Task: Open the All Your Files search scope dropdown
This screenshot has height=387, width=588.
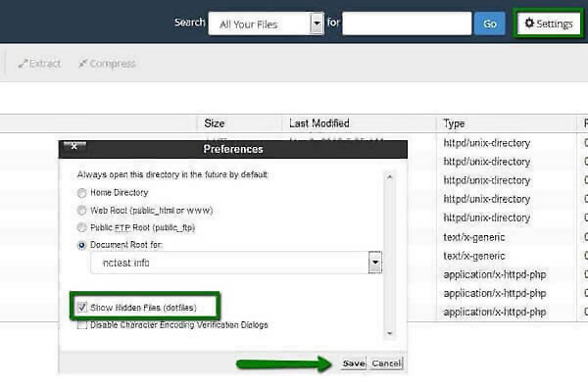Action: click(317, 24)
